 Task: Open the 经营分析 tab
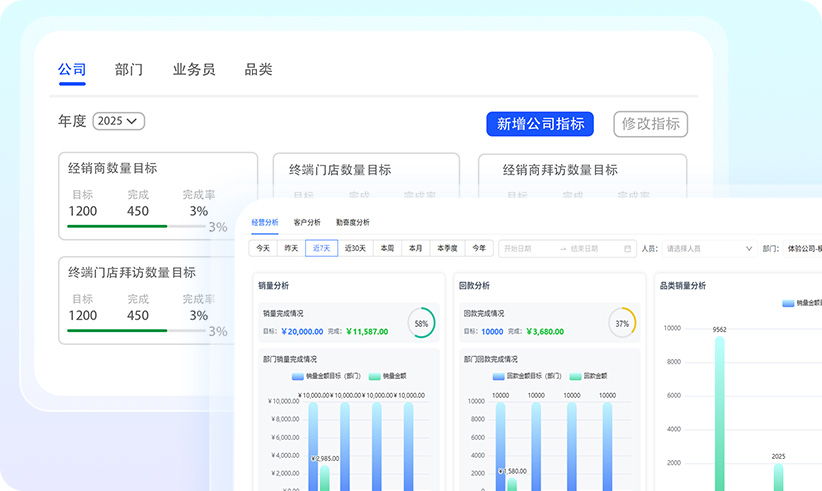265,222
